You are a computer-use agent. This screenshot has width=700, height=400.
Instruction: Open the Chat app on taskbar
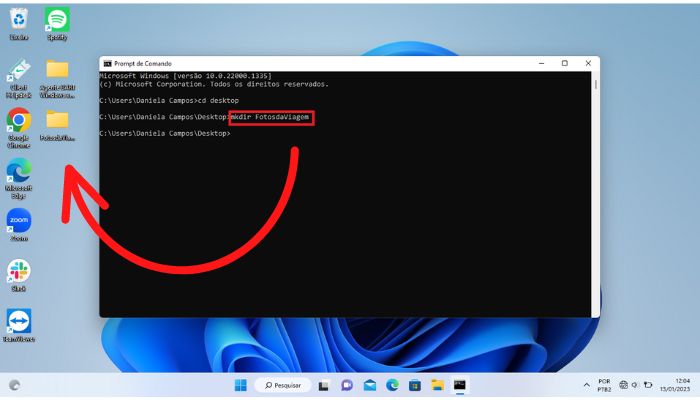(x=347, y=385)
